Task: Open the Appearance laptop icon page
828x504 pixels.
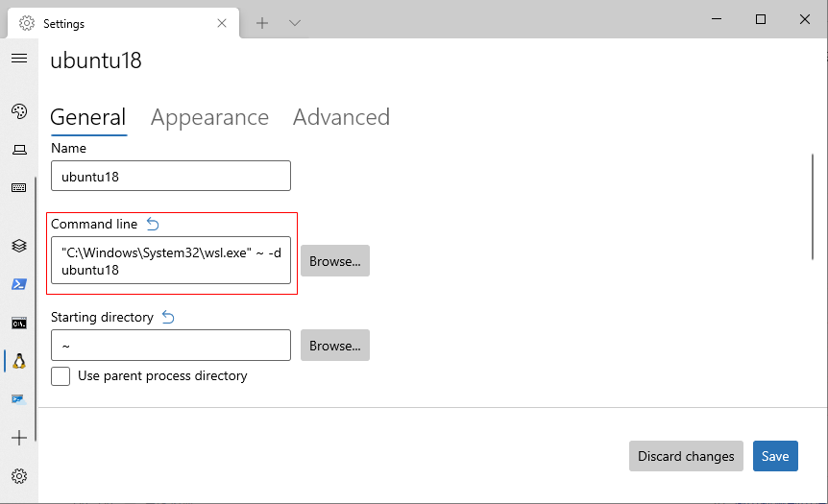Action: pos(19,150)
